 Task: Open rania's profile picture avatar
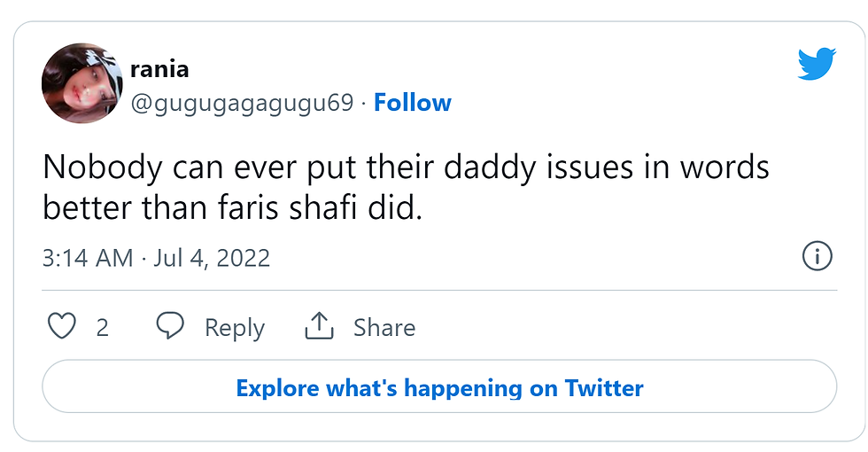(x=82, y=83)
